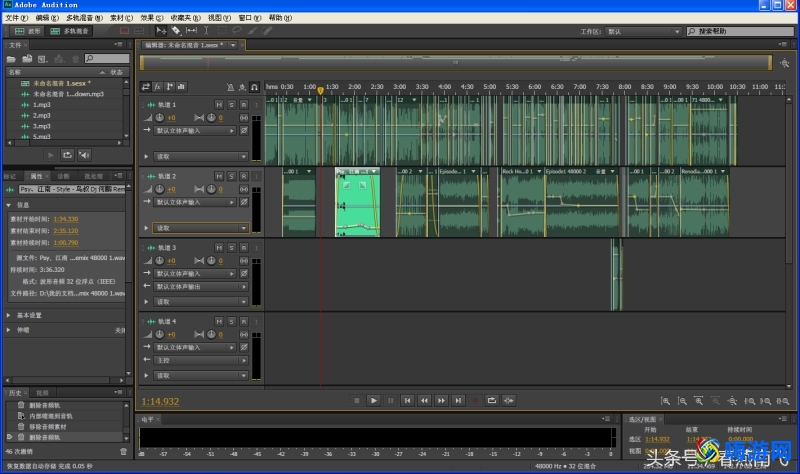
Task: Select the Move tool in the toolbar
Action: click(x=161, y=31)
